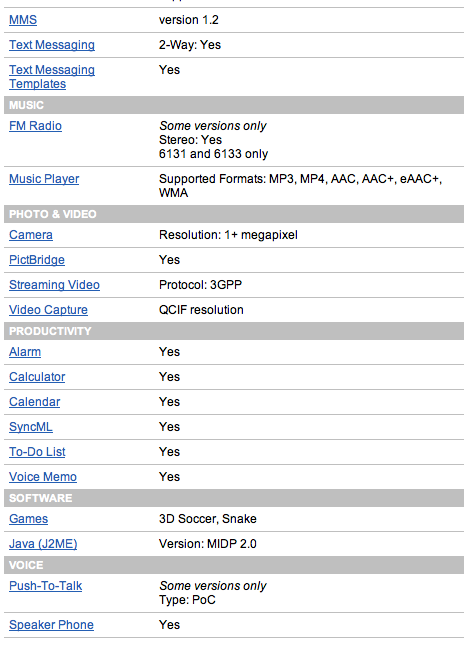Open the Voice Memo link
468x645 pixels.
tap(43, 477)
